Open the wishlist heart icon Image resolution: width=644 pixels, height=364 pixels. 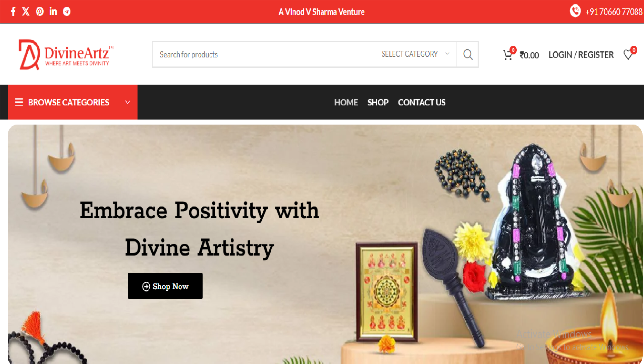click(628, 54)
